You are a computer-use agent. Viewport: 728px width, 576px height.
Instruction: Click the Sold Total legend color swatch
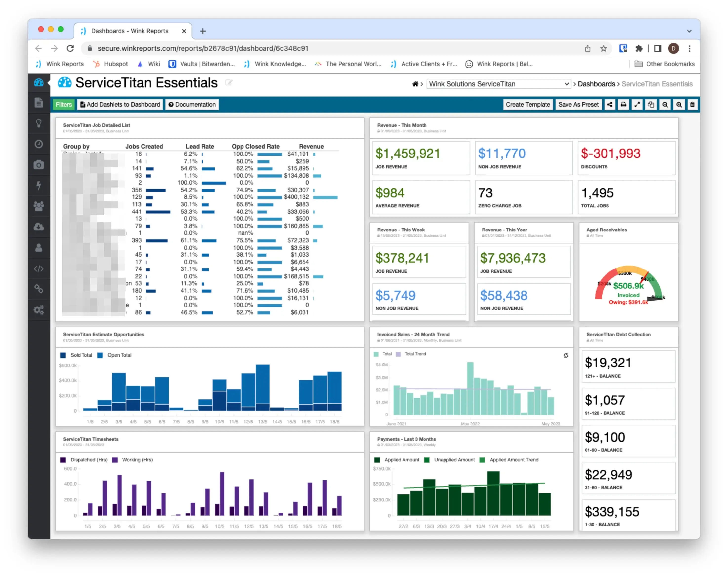pyautogui.click(x=63, y=355)
